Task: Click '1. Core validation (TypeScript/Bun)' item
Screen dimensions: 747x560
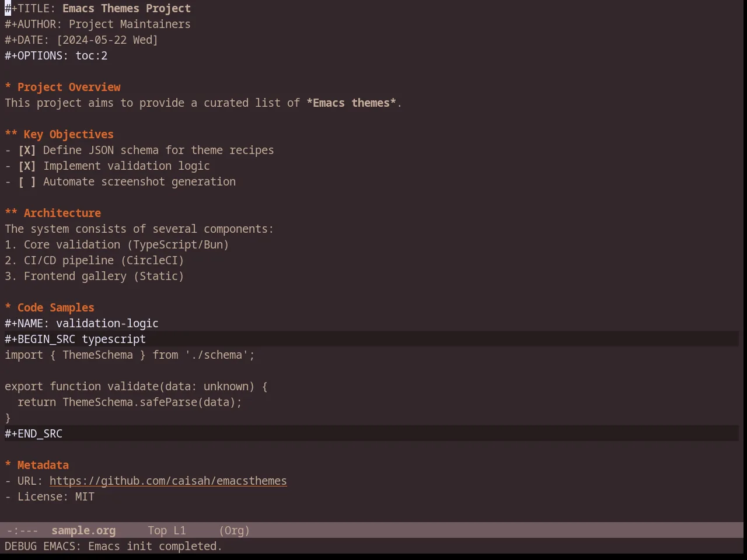Action: click(x=117, y=244)
